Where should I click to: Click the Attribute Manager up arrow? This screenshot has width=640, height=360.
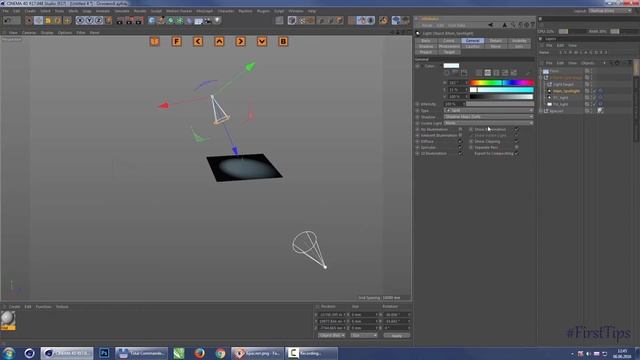point(504,25)
